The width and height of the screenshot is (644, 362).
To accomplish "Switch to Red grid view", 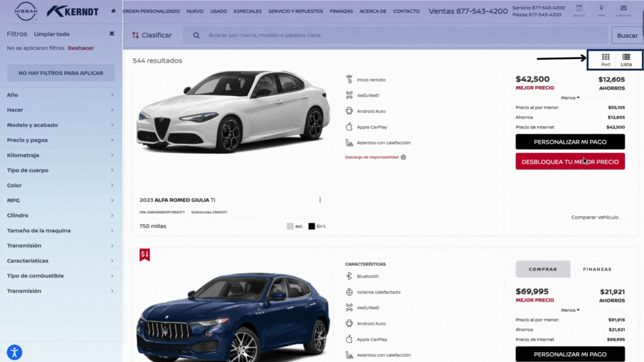I will click(x=606, y=60).
